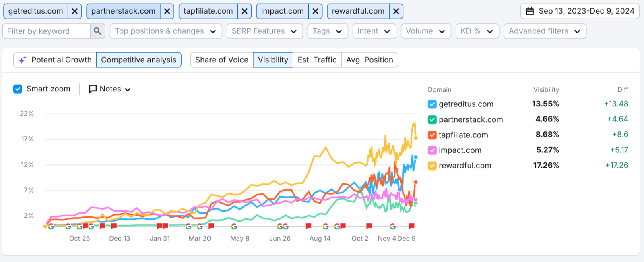
Task: Select Competitive analysis tab
Action: pyautogui.click(x=138, y=60)
